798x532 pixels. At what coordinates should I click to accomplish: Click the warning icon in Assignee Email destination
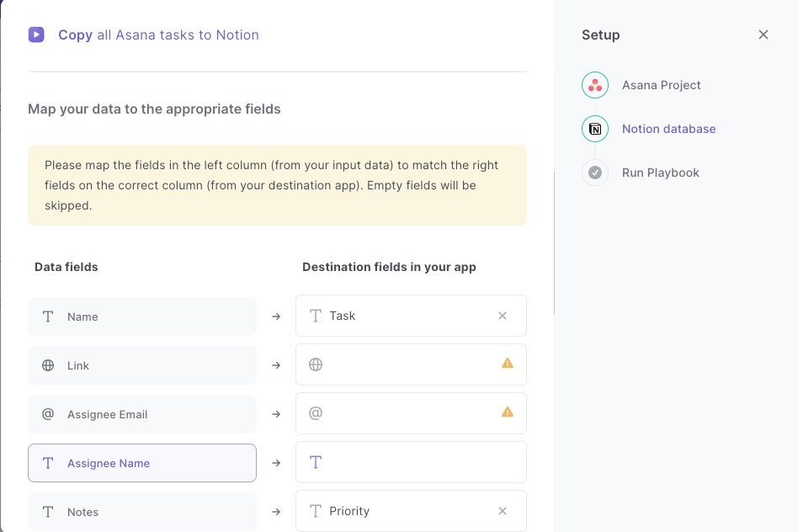pyautogui.click(x=508, y=412)
